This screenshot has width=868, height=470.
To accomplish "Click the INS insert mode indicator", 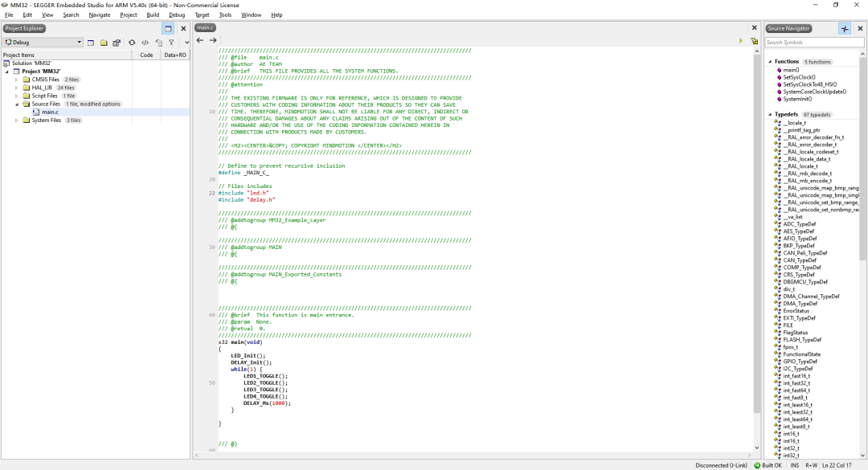I will [794, 465].
